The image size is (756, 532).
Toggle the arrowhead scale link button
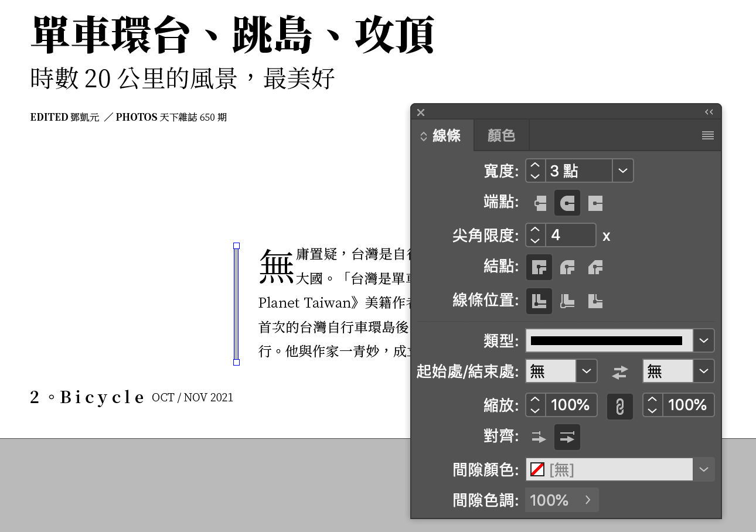point(620,405)
